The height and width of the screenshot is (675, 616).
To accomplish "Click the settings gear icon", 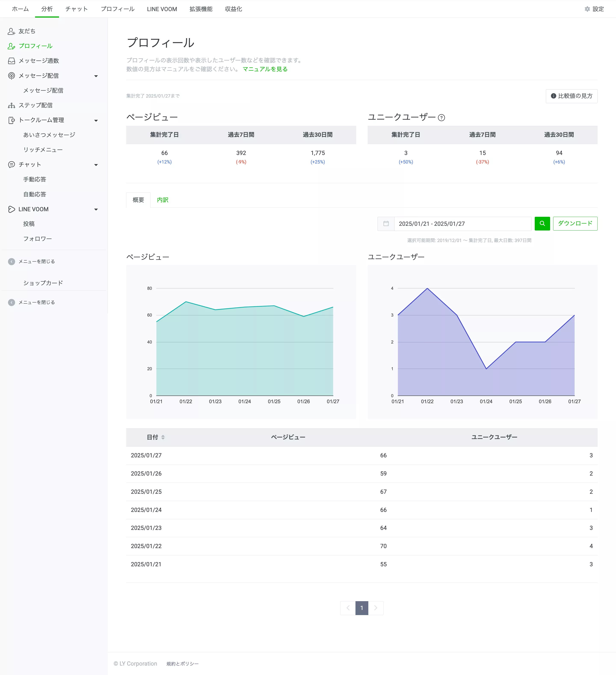I will click(x=587, y=9).
